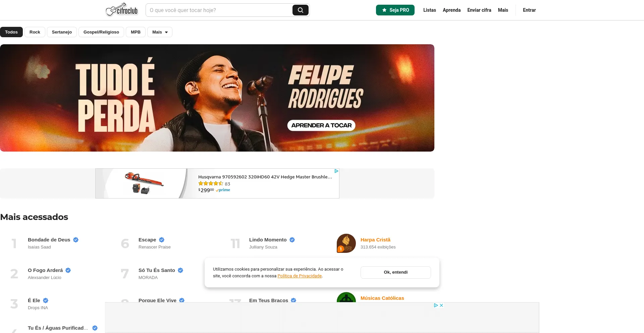Image resolution: width=644 pixels, height=333 pixels.
Task: Click Aprender a Tocar on the banner
Action: click(x=321, y=125)
